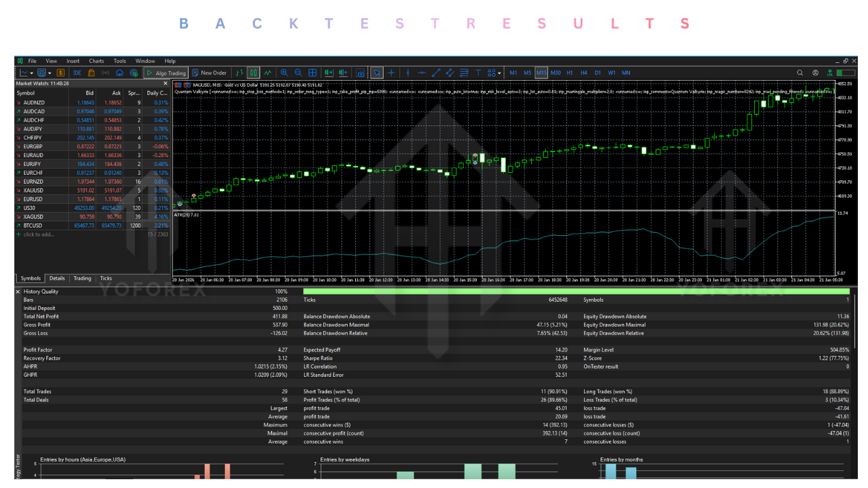Select XAUUSD in Market Watch

(x=31, y=190)
